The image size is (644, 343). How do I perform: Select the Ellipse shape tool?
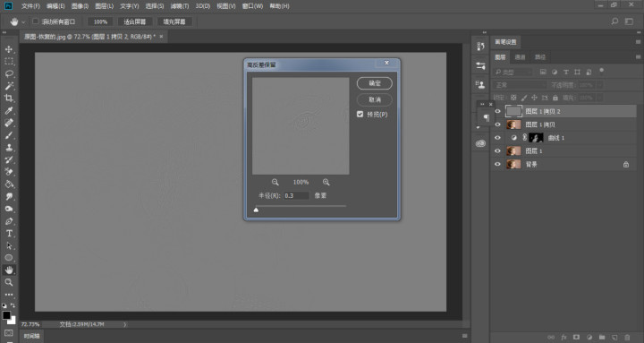coord(9,258)
